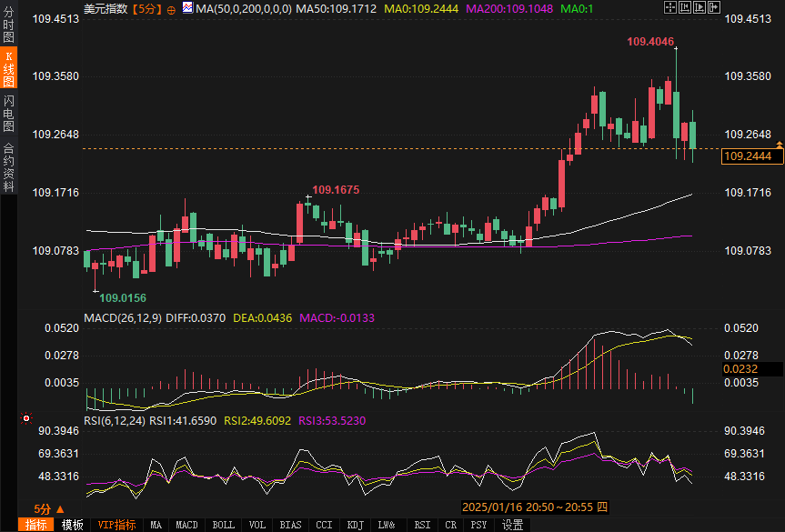The height and width of the screenshot is (532, 785).
Task: Click the expand-chart arrow icon at top right
Action: tap(713, 7)
